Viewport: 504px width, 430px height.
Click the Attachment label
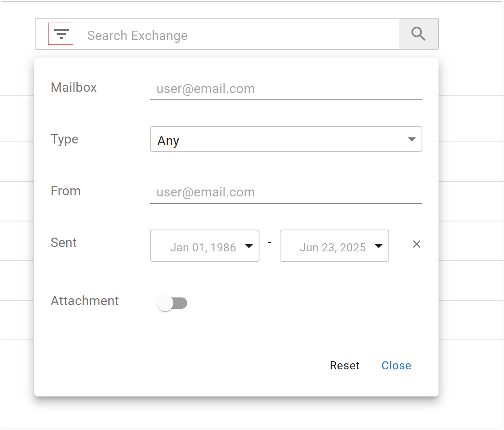click(85, 301)
